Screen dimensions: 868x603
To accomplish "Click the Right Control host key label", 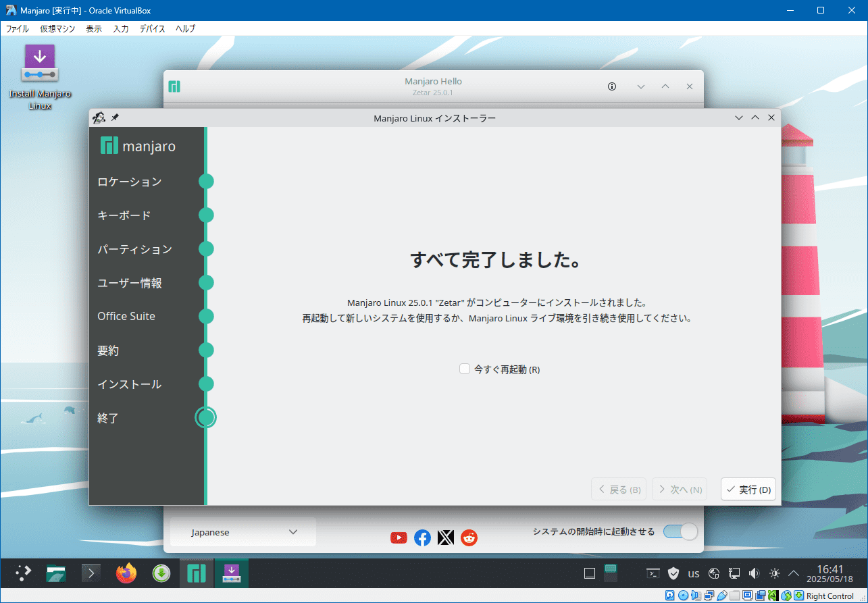I will [830, 596].
